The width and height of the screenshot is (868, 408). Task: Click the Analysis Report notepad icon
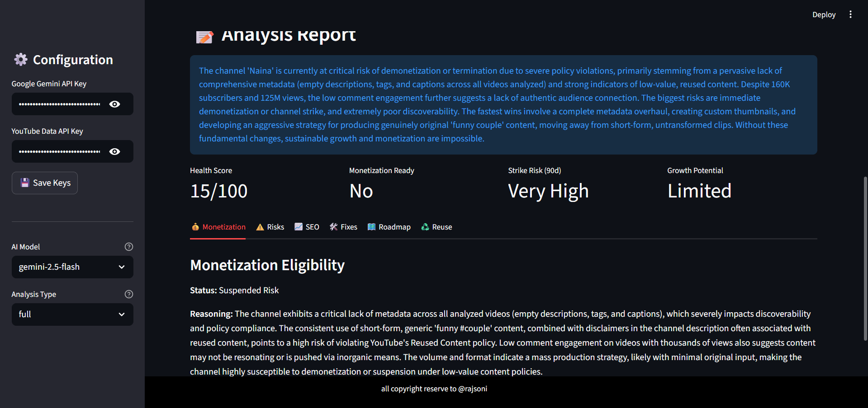204,36
